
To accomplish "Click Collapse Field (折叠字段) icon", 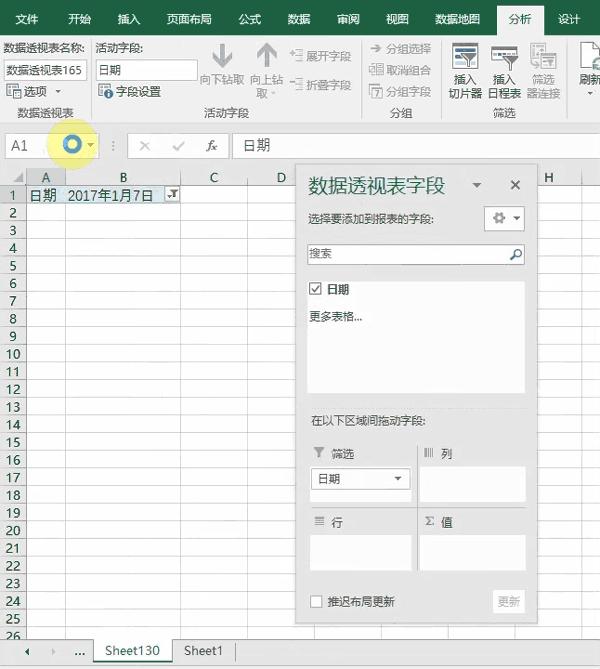I will [x=296, y=84].
